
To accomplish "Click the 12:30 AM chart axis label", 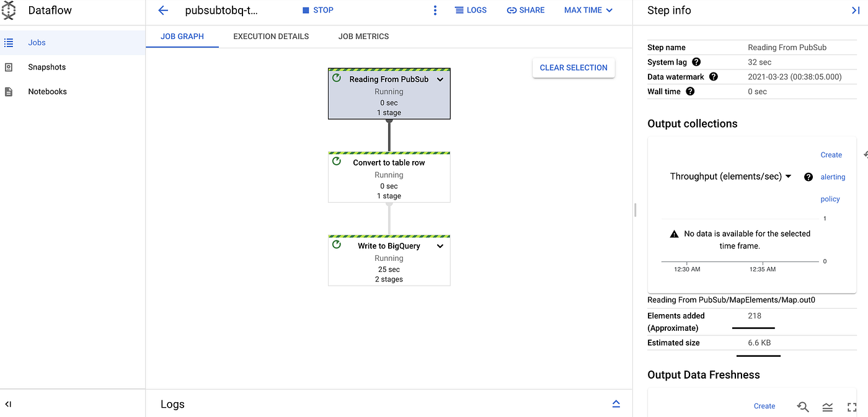I will click(687, 270).
